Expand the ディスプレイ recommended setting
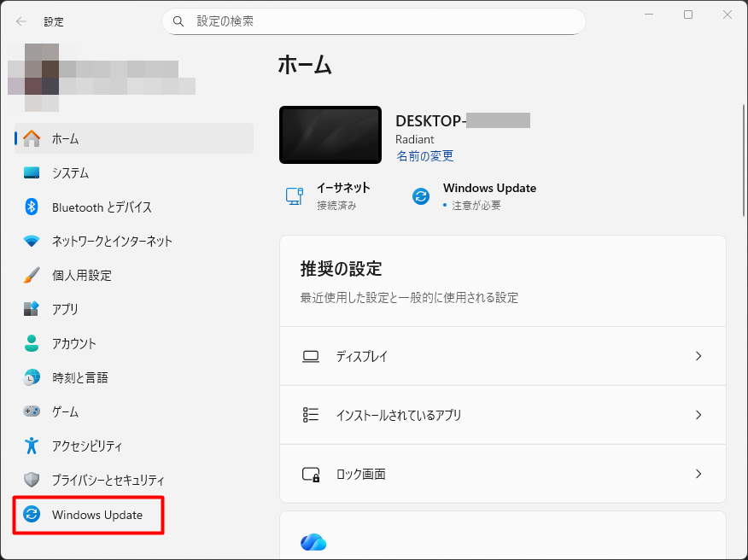This screenshot has width=748, height=560. (x=503, y=356)
